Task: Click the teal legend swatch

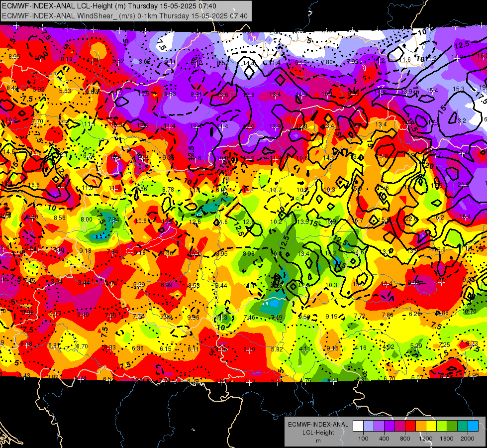Action: tap(463, 426)
